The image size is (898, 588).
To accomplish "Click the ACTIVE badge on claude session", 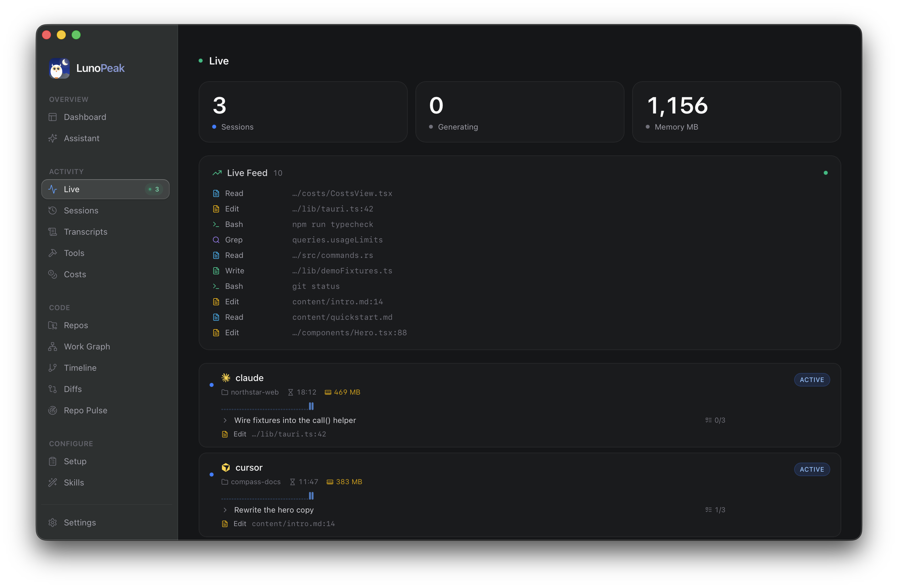I will pos(812,380).
